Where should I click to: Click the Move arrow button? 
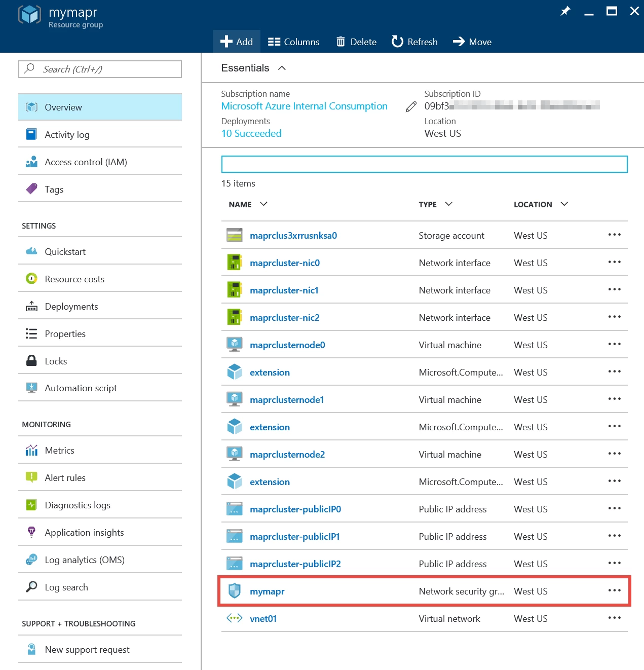click(x=472, y=42)
